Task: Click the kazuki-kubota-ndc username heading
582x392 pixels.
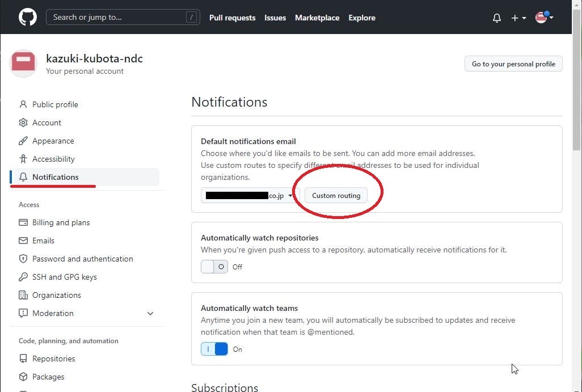Action: [x=94, y=58]
